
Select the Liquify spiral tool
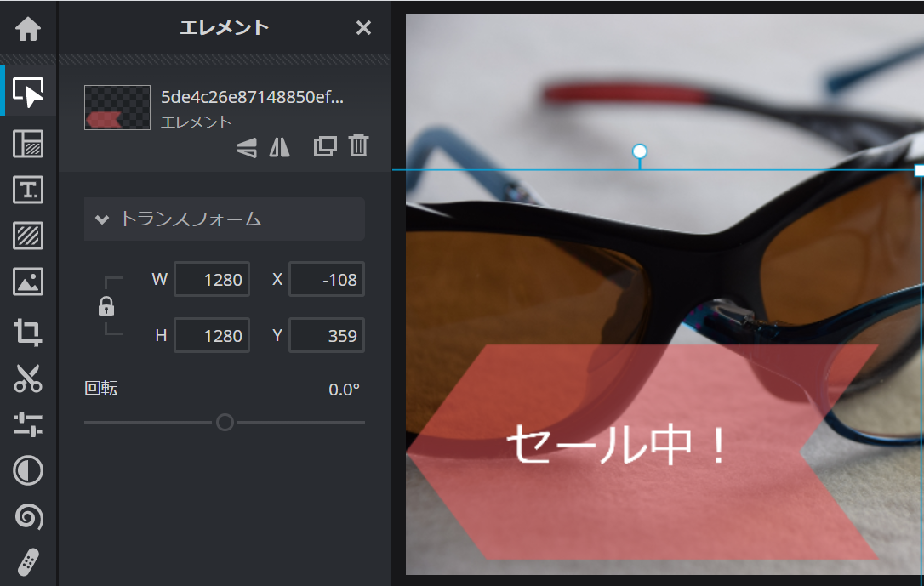(28, 517)
